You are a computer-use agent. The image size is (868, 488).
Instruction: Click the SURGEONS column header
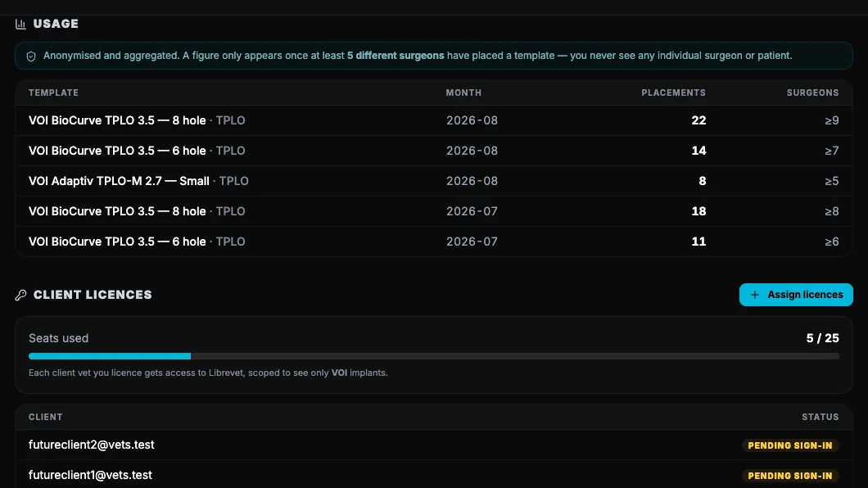tap(812, 93)
